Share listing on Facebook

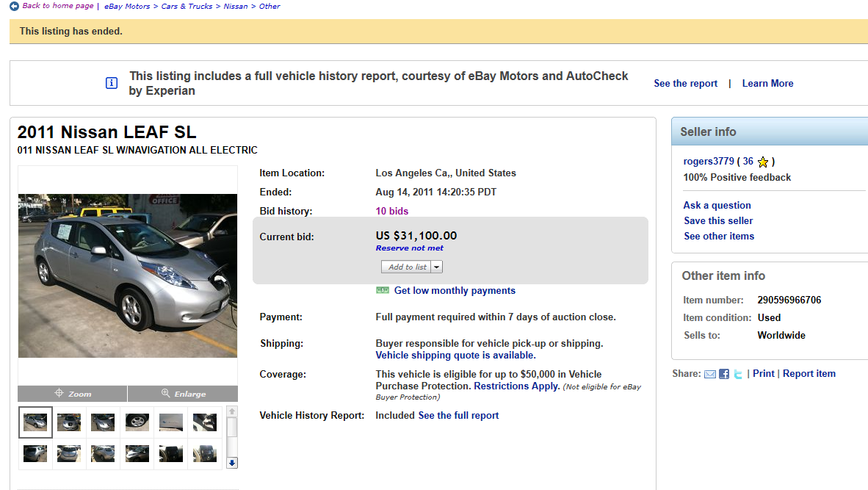point(724,374)
